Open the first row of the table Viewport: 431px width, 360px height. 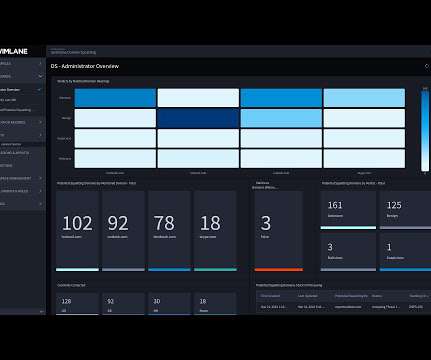(343, 307)
